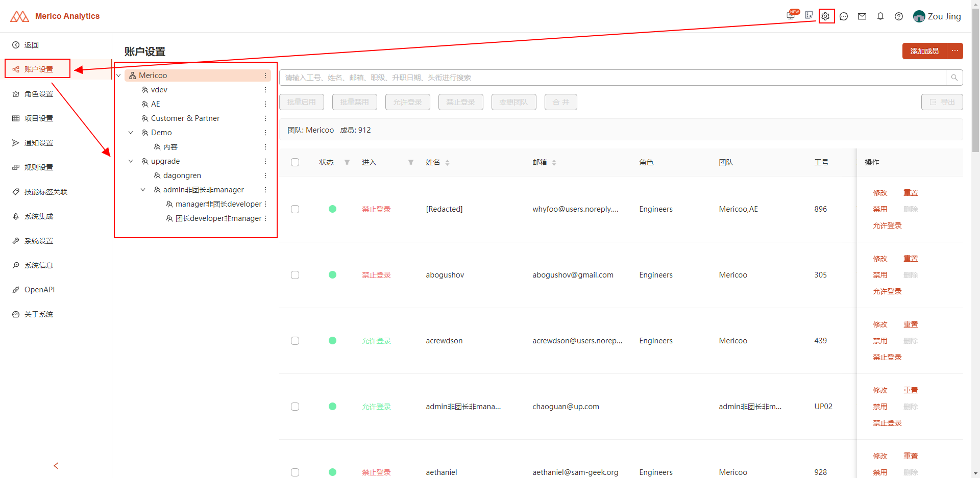Viewport: 980px width, 478px height.
Task: Open more menu for Customer & Partner
Action: click(265, 118)
